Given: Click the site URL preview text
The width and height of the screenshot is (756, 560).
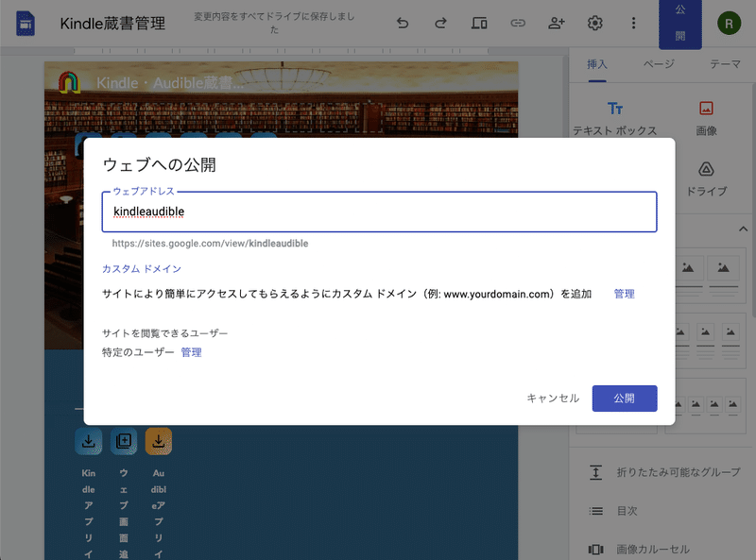Looking at the screenshot, I should 210,244.
